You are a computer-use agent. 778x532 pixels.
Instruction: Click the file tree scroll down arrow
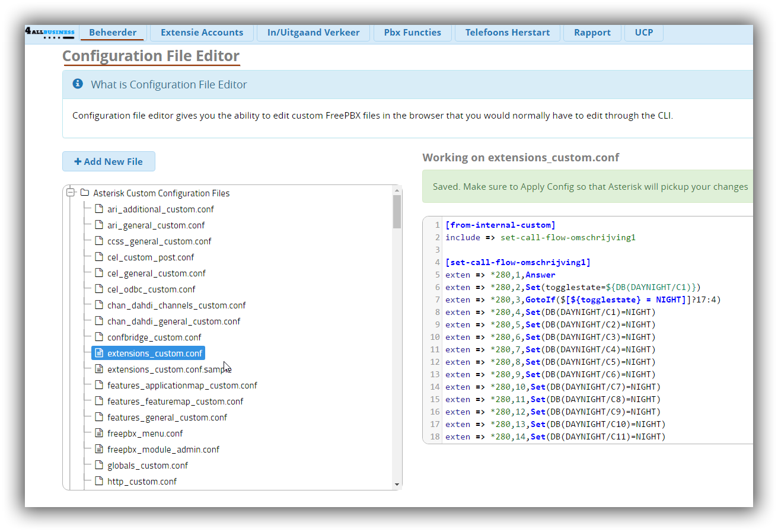(x=397, y=485)
